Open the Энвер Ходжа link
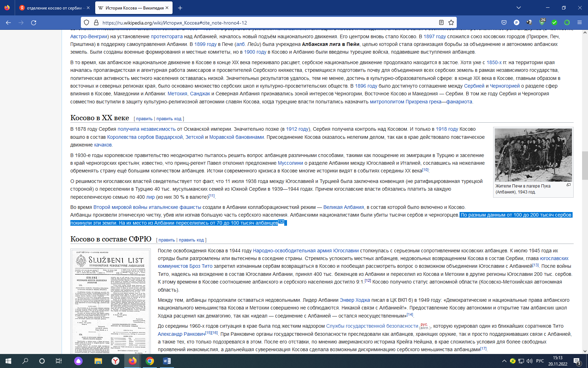Screen dimensions: 588x368 355,300
